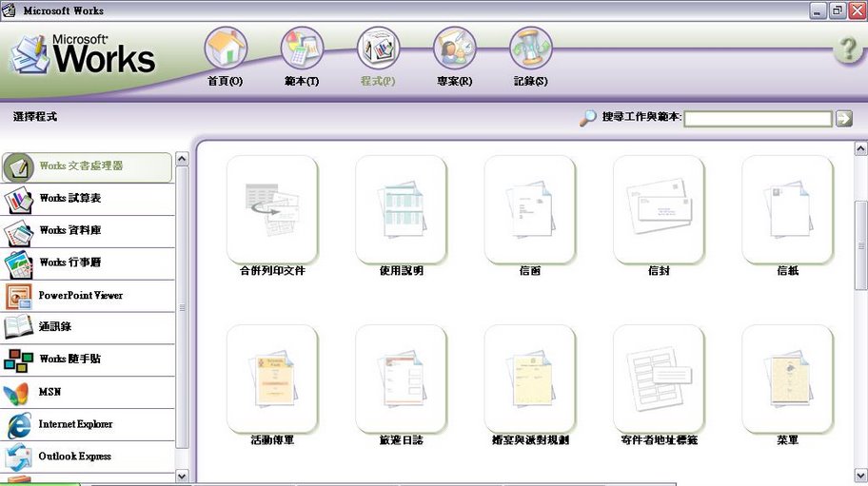Click template pane scroll down arrow
Viewport: 868px width, 486px height.
click(860, 476)
